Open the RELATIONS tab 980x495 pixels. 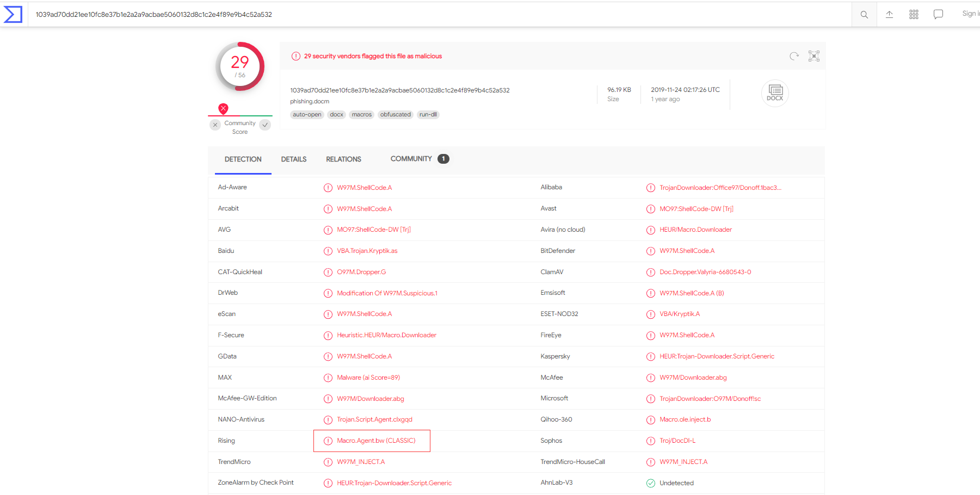coord(343,159)
